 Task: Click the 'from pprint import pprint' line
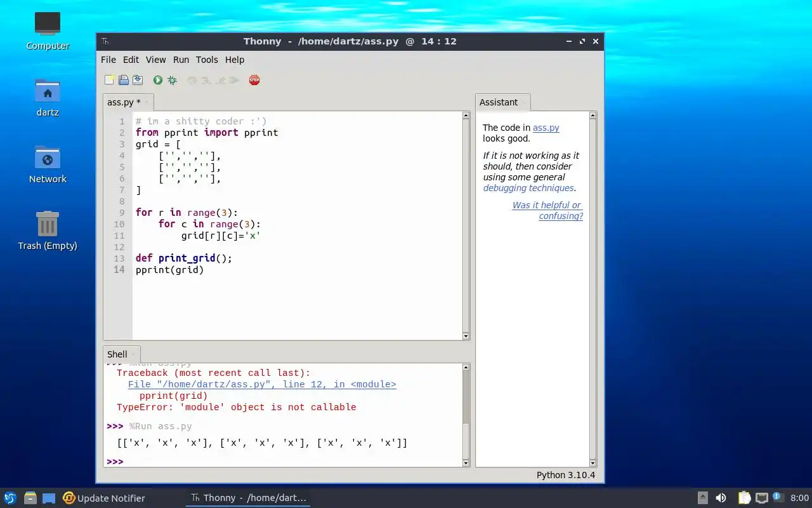(x=207, y=133)
